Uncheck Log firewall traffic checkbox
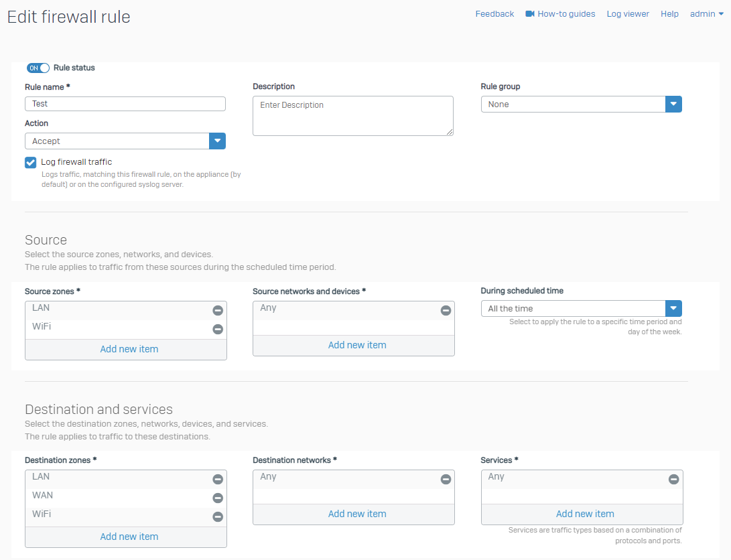 pos(30,162)
